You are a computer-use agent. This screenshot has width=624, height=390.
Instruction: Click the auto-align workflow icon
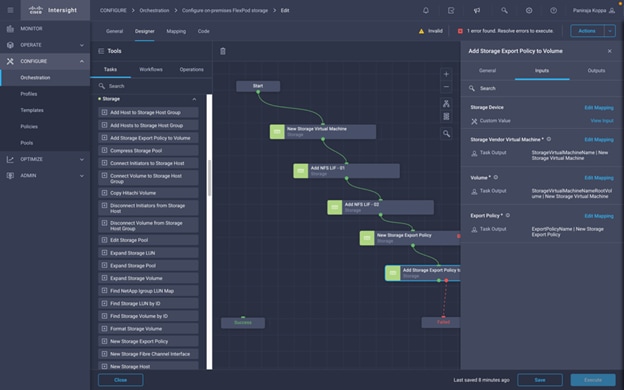446,104
